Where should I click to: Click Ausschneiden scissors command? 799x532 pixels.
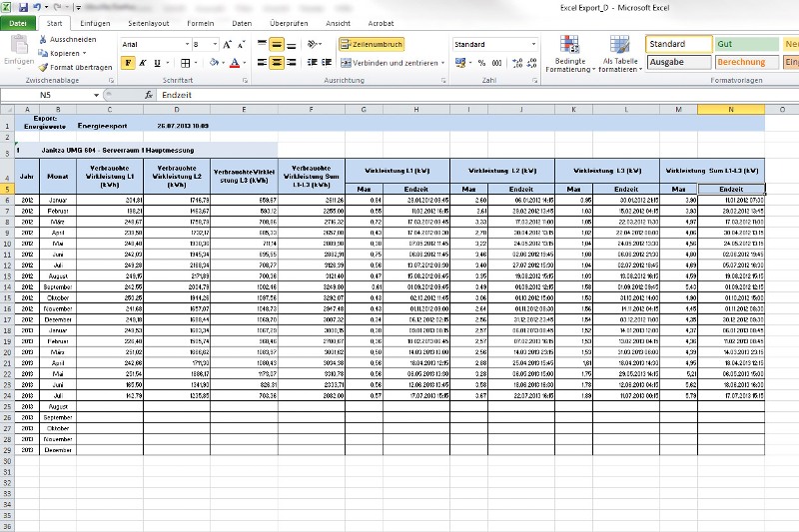point(67,39)
